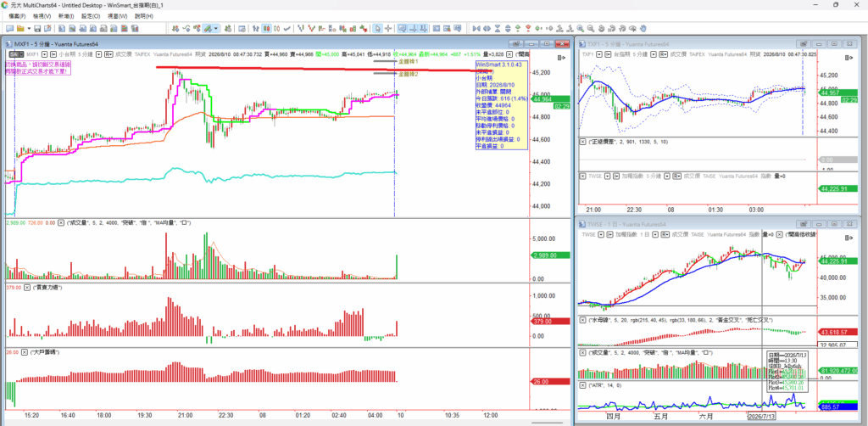Click the price scale icon in TXF1 window
The image size is (868, 426).
pos(849,58)
